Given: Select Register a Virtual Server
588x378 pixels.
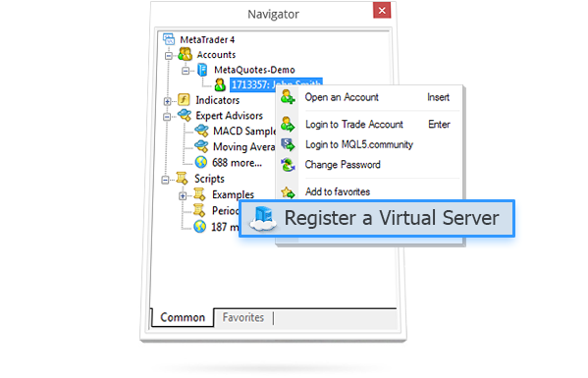Looking at the screenshot, I should click(x=377, y=218).
